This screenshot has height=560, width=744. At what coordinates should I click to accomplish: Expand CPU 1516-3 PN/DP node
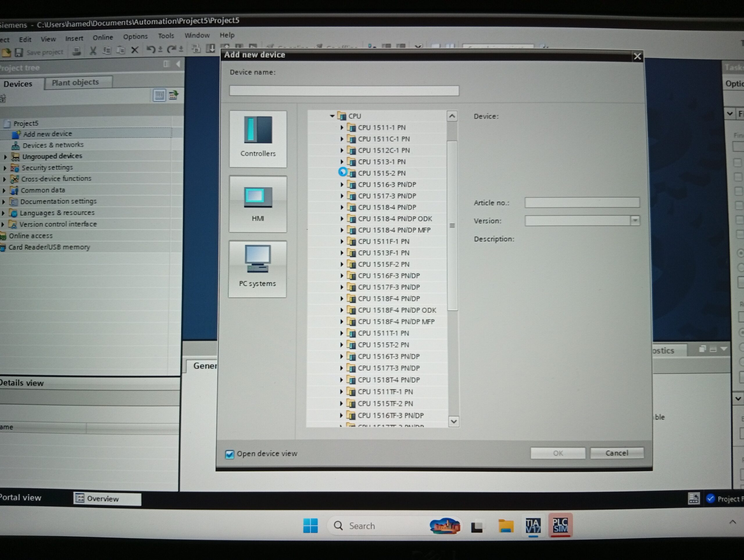tap(342, 184)
